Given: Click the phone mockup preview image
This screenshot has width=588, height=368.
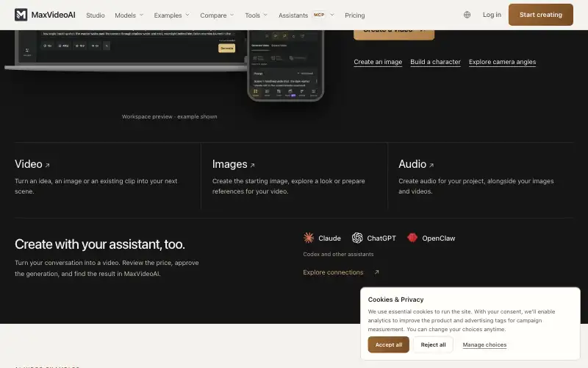Looking at the screenshot, I should click(x=285, y=65).
